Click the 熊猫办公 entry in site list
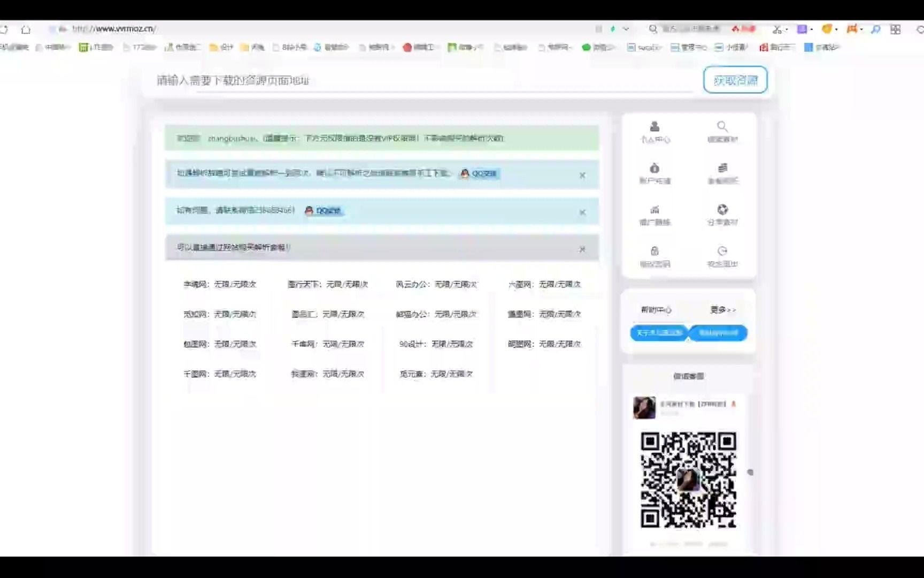924x578 pixels. (436, 314)
